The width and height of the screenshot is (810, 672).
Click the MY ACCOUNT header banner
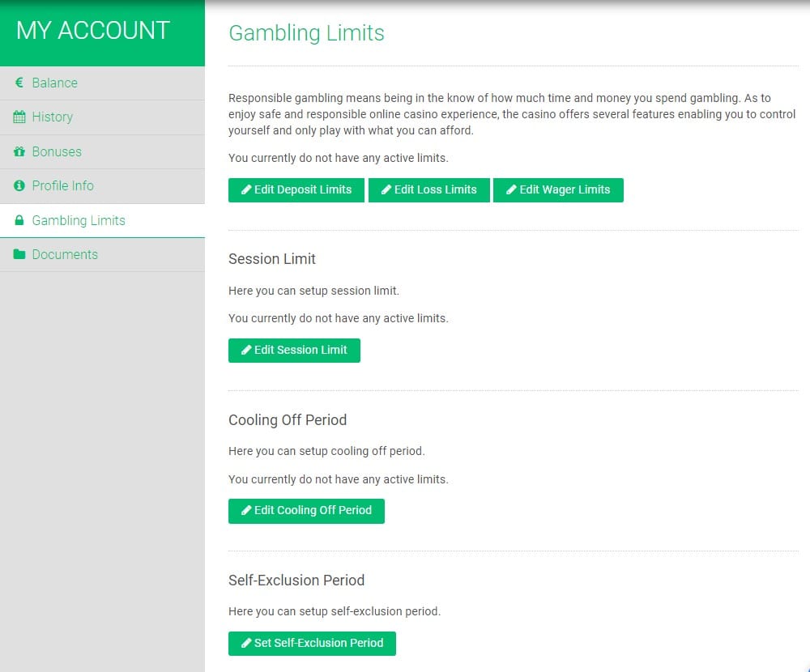click(x=93, y=31)
